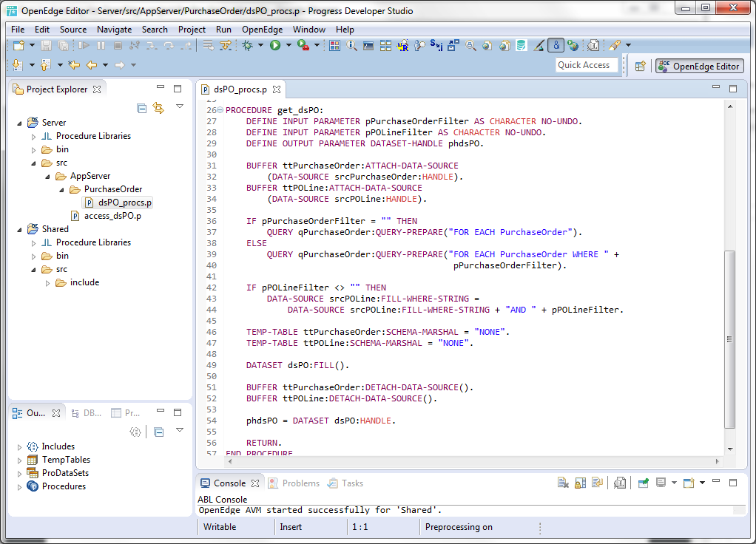Open the color-grid perspective icon in toolbar
The height and width of the screenshot is (544, 756).
tap(334, 46)
